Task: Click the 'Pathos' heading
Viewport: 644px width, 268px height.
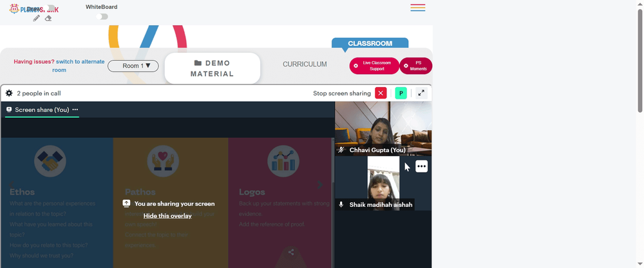Action: [140, 192]
